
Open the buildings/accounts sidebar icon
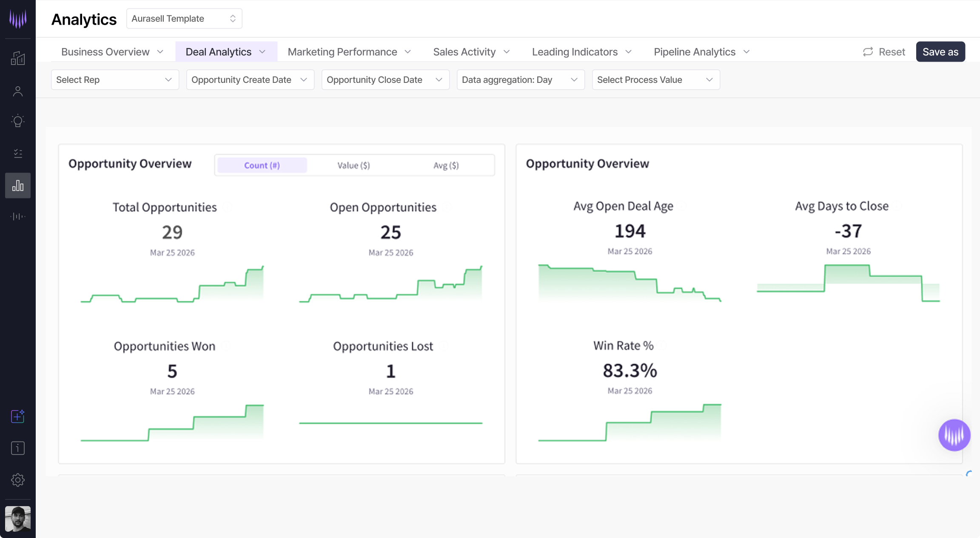[18, 58]
